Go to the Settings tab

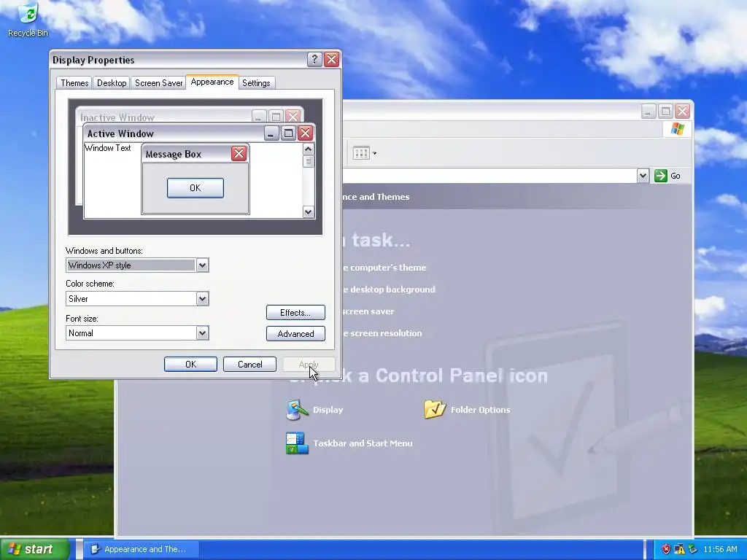pos(256,83)
